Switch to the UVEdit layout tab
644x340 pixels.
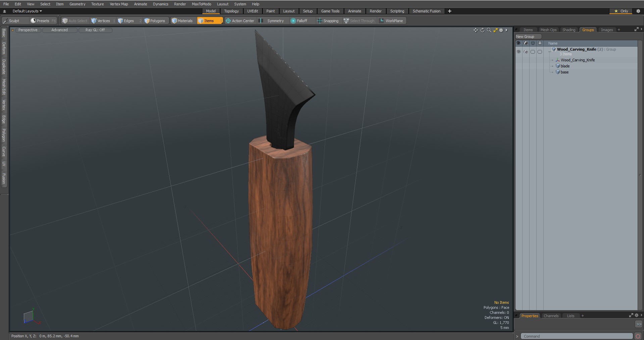pos(252,11)
